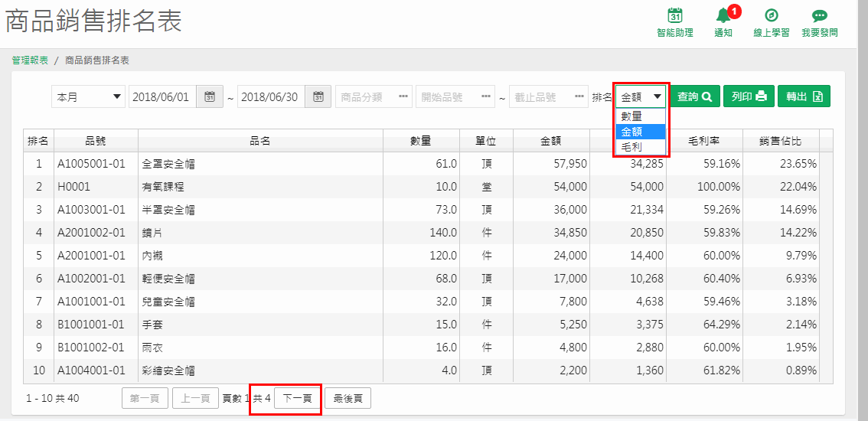Focus the 開始品號 input field

tap(455, 96)
